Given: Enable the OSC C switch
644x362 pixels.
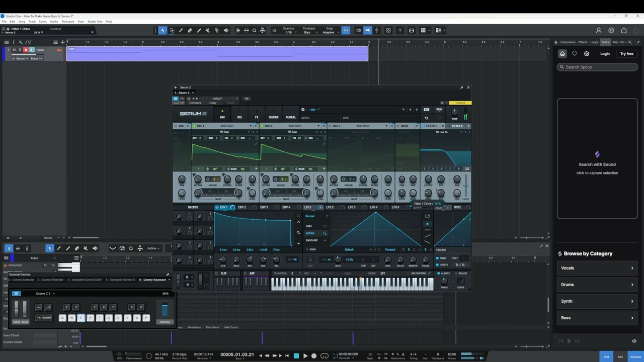Looking at the screenshot, I should pyautogui.click(x=331, y=126).
